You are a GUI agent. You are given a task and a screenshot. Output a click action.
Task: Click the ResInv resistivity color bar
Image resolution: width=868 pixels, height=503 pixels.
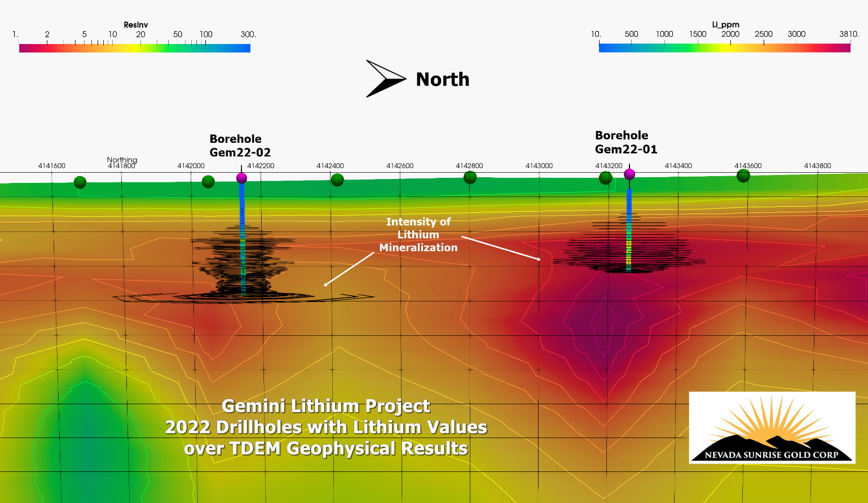tap(135, 49)
